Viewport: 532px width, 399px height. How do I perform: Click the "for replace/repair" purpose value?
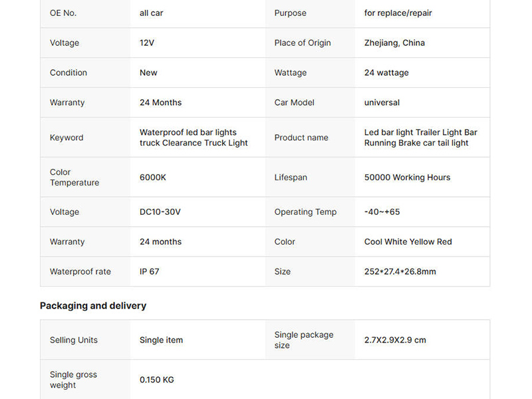click(x=398, y=13)
